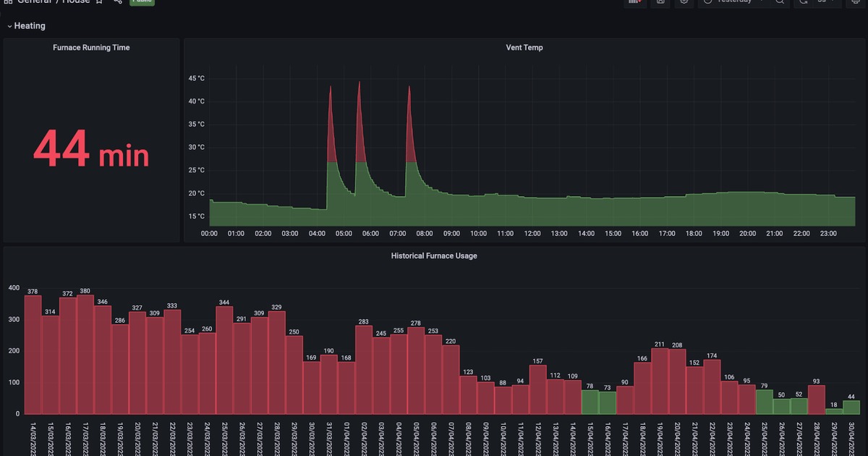Click the bar value label 333
This screenshot has width=868, height=456.
(172, 306)
